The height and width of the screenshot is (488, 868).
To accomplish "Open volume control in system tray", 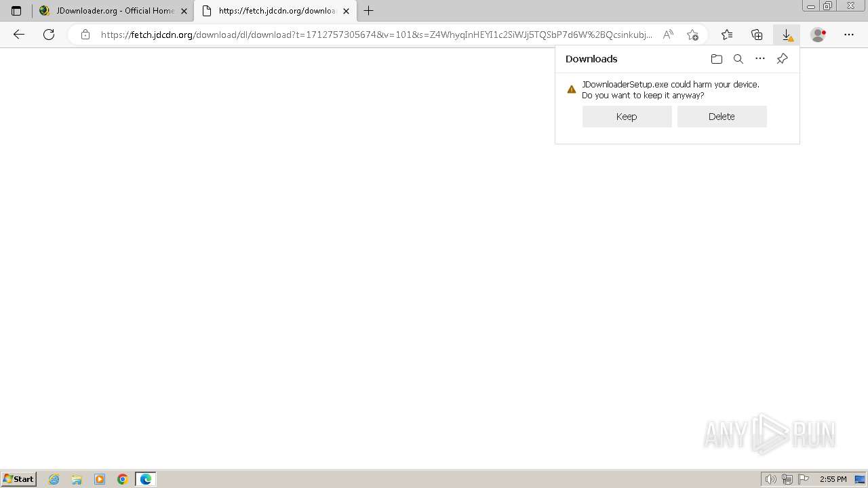I will click(x=771, y=479).
